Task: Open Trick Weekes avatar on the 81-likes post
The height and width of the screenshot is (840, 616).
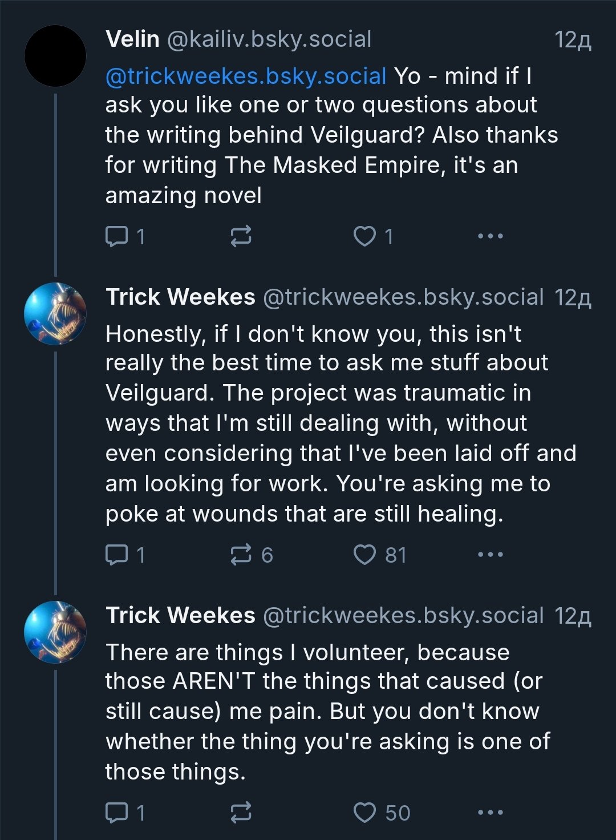Action: point(55,314)
